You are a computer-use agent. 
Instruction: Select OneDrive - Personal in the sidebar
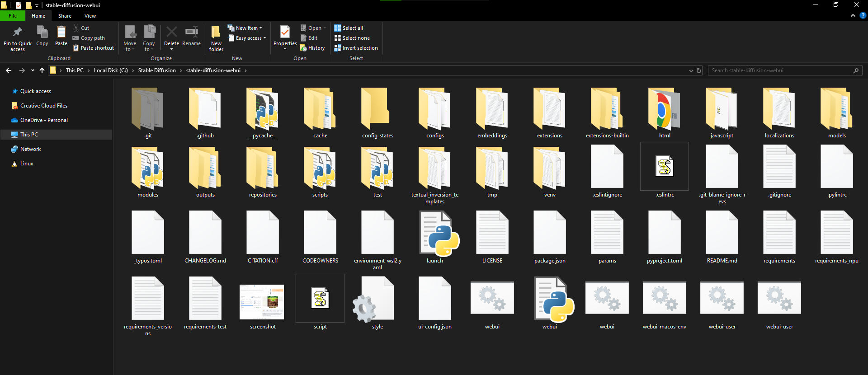pos(44,120)
